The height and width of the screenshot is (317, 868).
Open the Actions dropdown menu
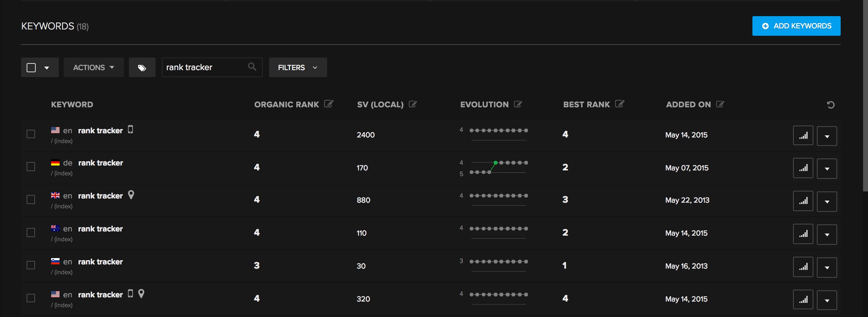[94, 68]
